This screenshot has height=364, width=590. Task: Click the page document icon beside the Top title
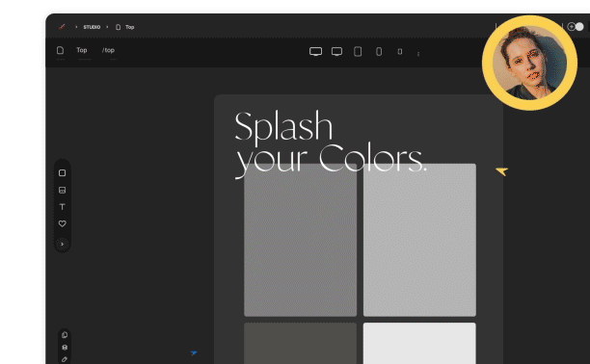60,50
